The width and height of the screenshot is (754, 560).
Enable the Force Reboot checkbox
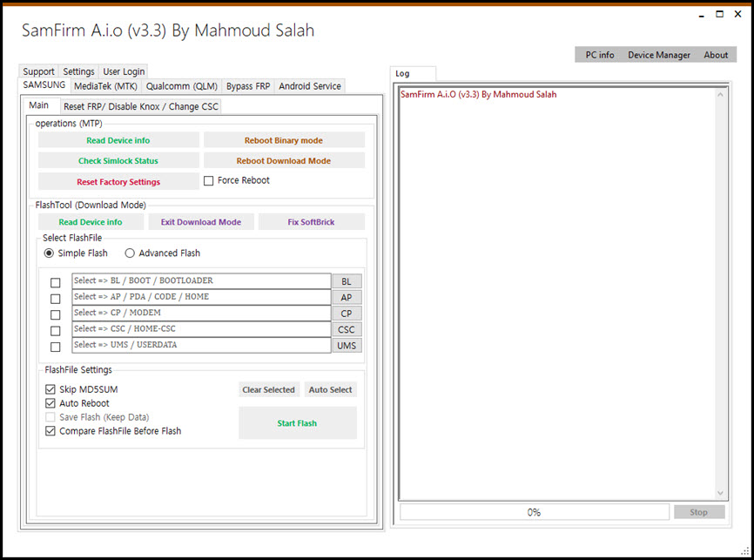[209, 181]
